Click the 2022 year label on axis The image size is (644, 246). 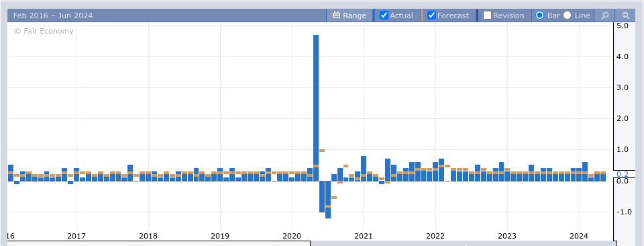(x=435, y=236)
